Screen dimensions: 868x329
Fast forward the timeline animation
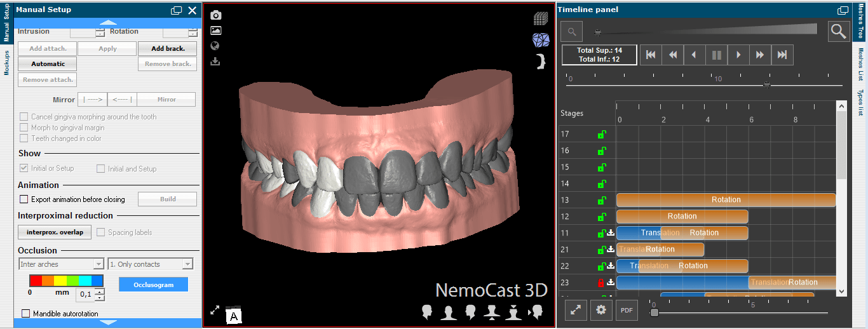coord(760,55)
